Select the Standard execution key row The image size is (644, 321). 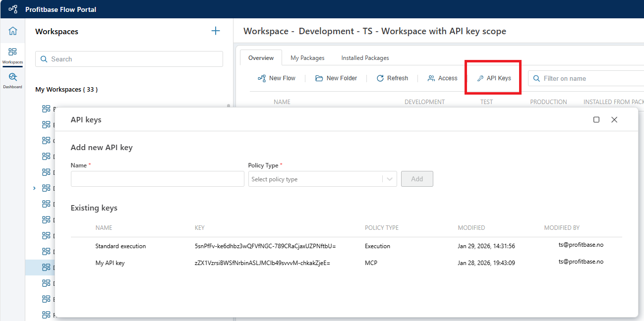120,246
